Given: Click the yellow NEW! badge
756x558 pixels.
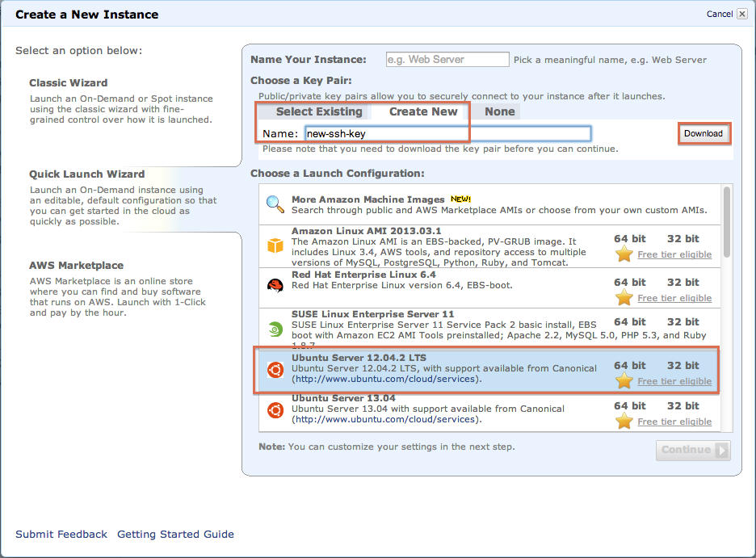Looking at the screenshot, I should [460, 199].
